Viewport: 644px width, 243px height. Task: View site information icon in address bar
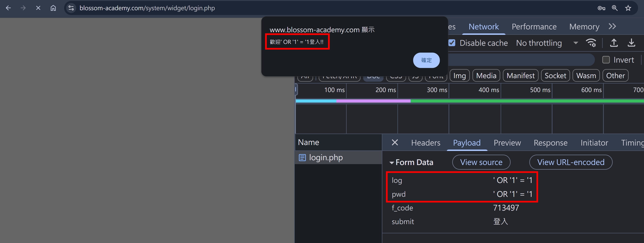pos(71,8)
